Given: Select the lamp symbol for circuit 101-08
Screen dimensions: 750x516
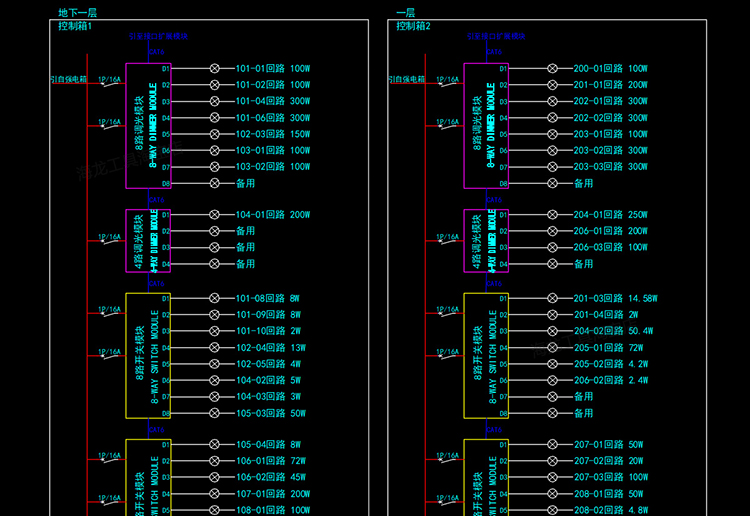Looking at the screenshot, I should coord(214,298).
